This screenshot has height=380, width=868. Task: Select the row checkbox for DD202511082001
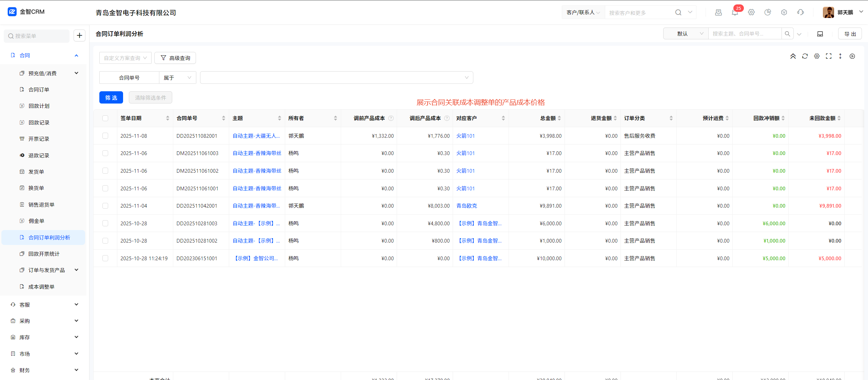(105, 136)
